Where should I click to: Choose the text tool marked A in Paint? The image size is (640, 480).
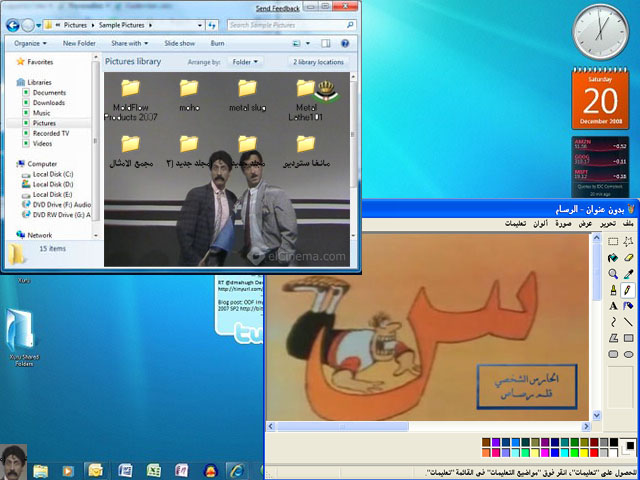pos(613,306)
